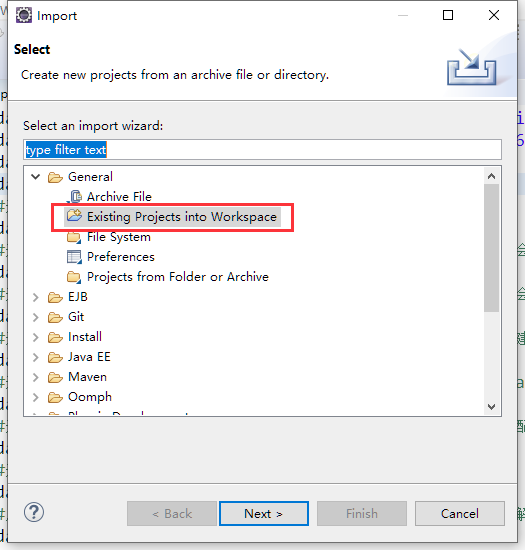Select the Java EE label

click(89, 357)
